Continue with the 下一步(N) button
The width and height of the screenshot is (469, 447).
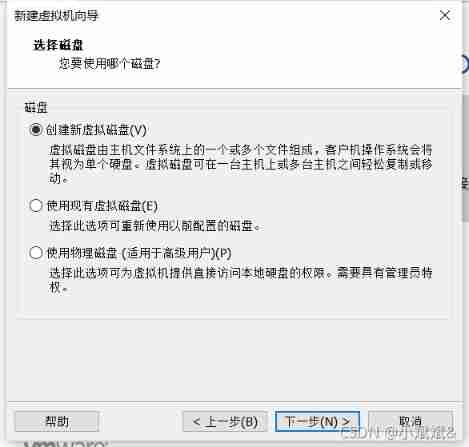(x=317, y=421)
